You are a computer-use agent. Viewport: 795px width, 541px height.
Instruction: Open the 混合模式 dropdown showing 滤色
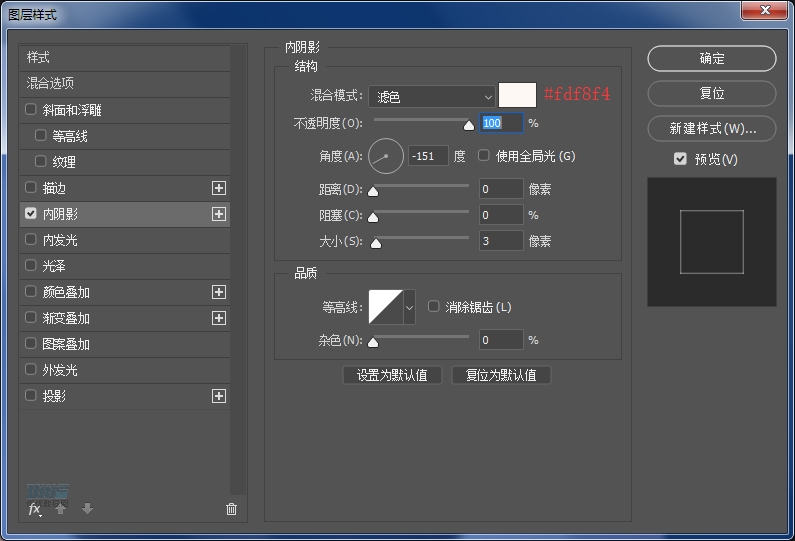(431, 96)
